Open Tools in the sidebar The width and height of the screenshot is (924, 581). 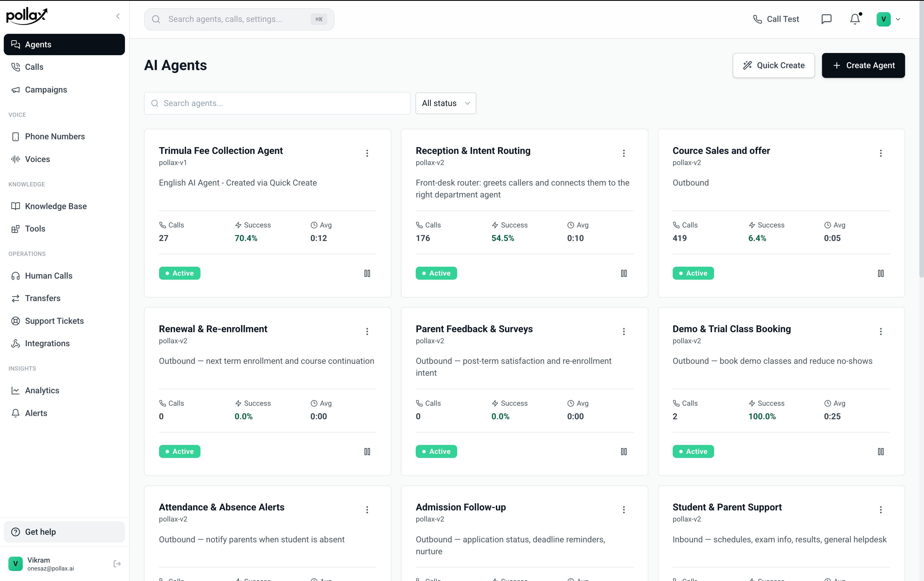click(64, 229)
